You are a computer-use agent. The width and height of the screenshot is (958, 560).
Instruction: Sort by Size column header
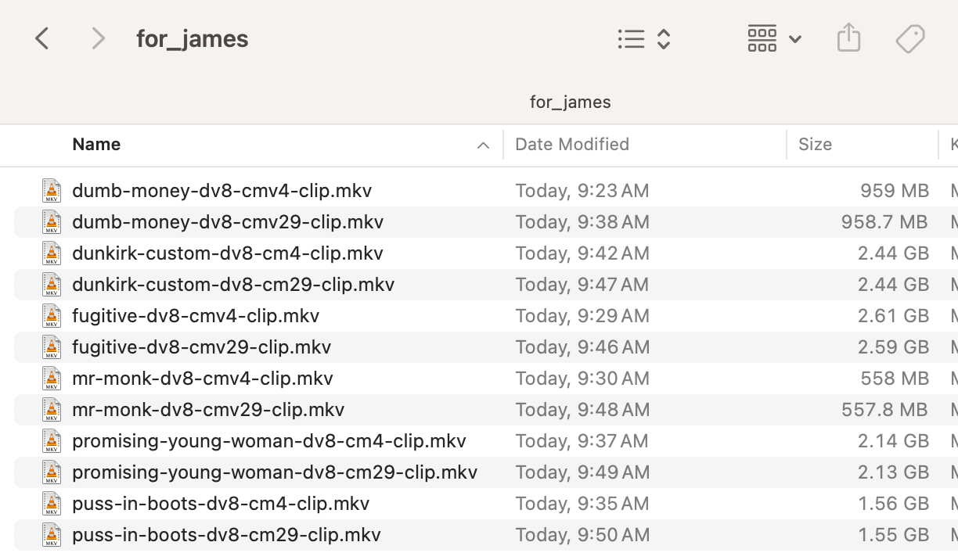[x=815, y=144]
